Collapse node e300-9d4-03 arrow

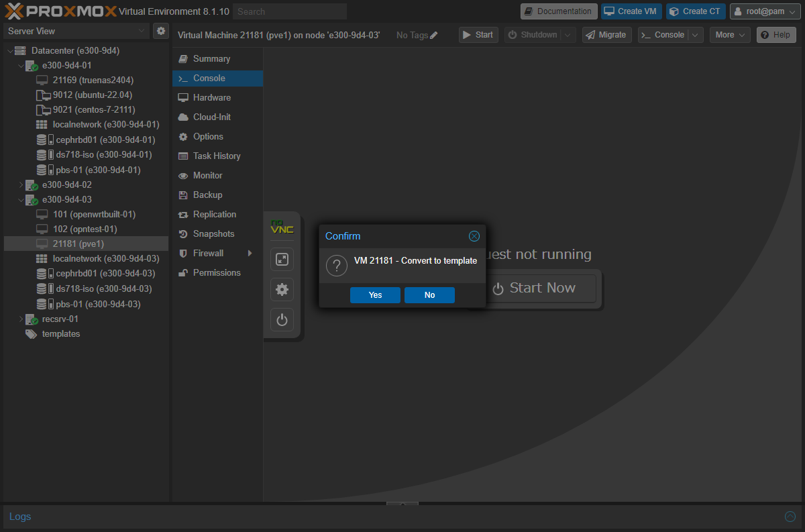[20, 199]
